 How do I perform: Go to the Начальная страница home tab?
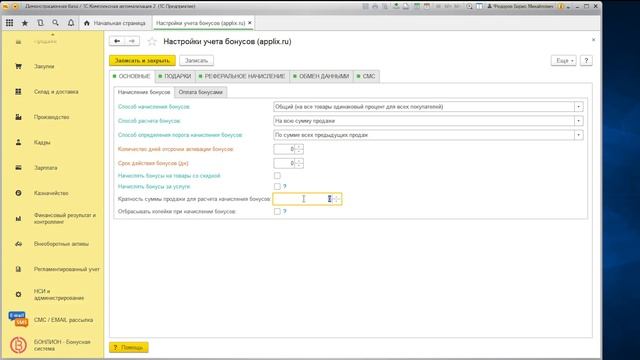click(x=115, y=23)
